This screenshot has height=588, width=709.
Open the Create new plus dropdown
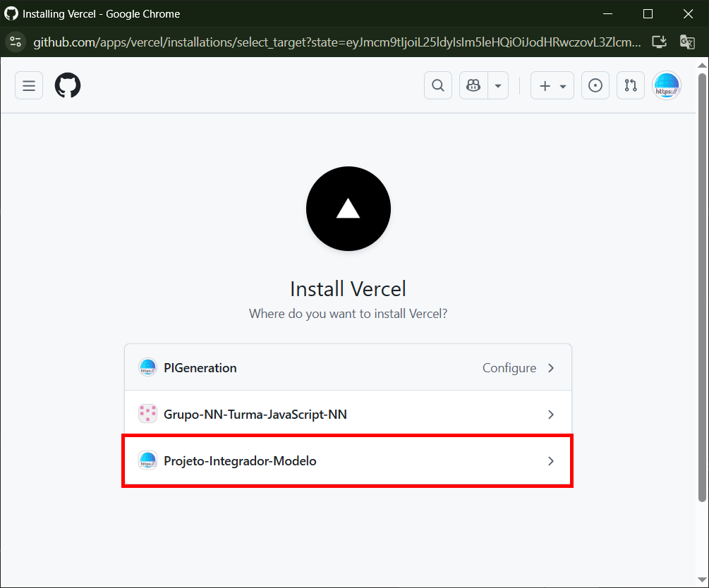tap(552, 85)
